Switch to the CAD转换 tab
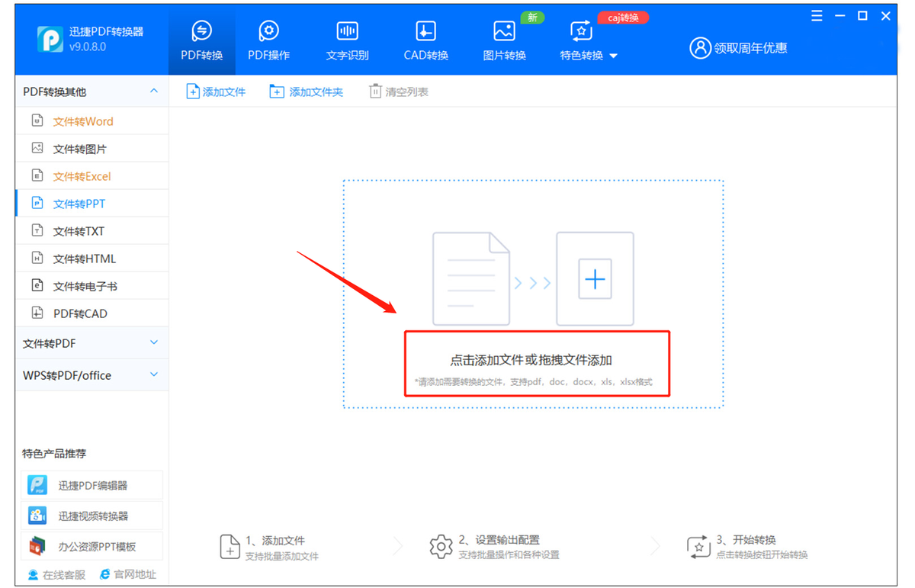The width and height of the screenshot is (915, 588). coord(425,41)
